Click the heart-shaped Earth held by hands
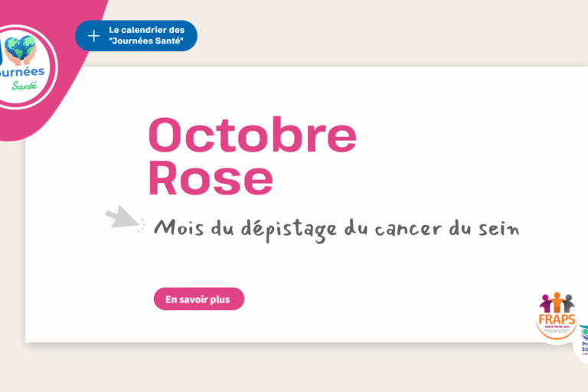 20,49
